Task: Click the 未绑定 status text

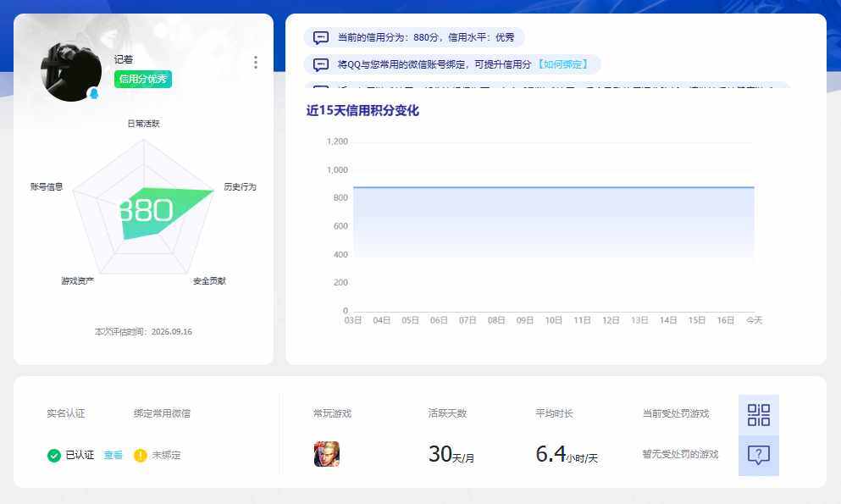Action: [166, 455]
